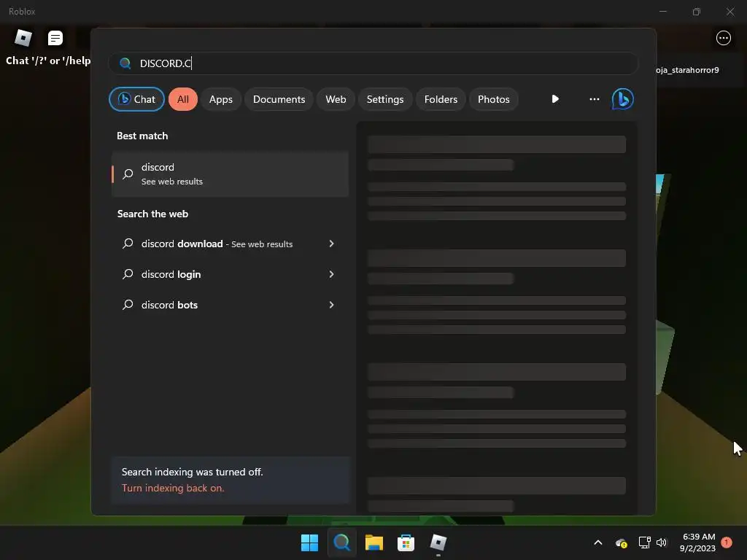Screen dimensions: 747x560
Task: Show hidden system tray icons
Action: [598, 542]
